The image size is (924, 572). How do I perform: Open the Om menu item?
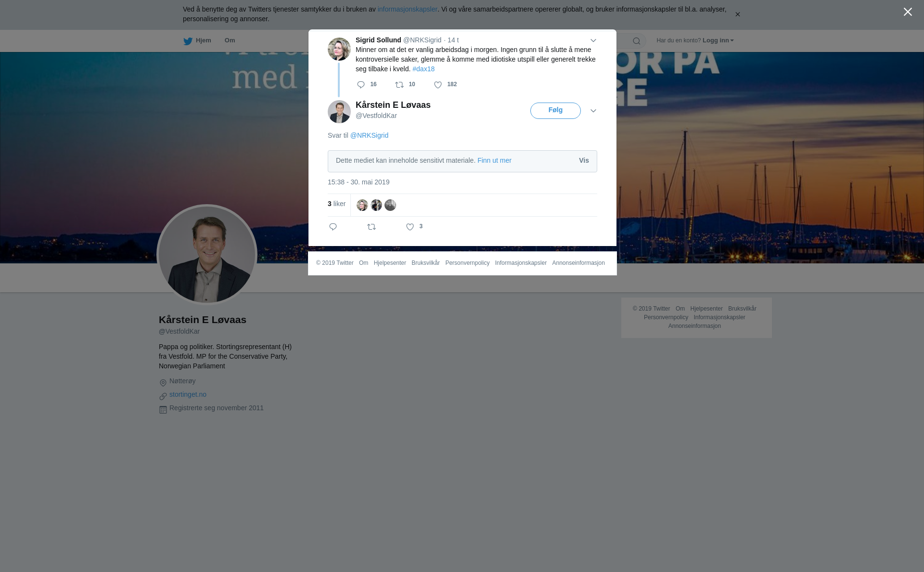pyautogui.click(x=230, y=40)
